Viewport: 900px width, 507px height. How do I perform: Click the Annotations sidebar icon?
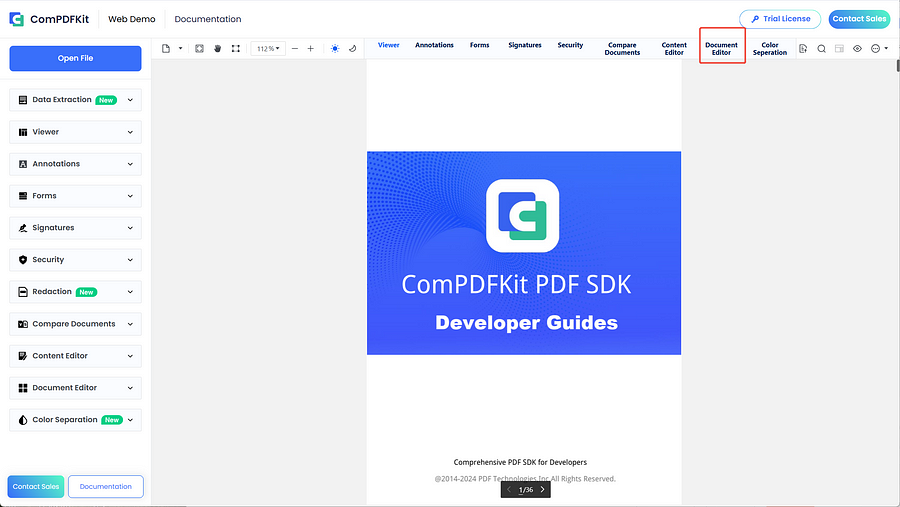(23, 164)
